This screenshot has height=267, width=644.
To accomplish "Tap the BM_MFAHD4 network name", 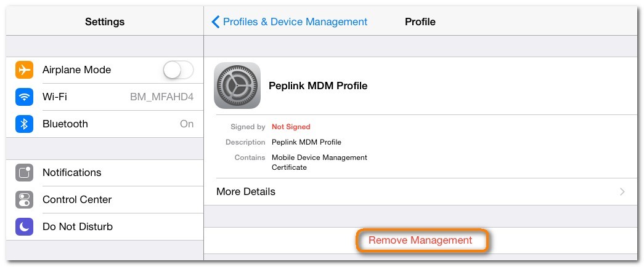I will 161,97.
